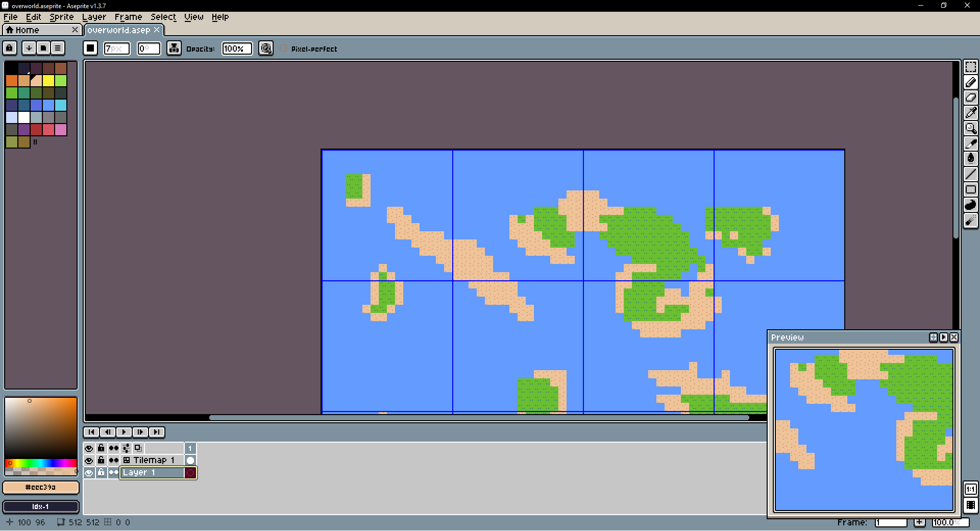Pick the yellow palette swatch
The height and width of the screenshot is (531, 980).
click(x=48, y=81)
